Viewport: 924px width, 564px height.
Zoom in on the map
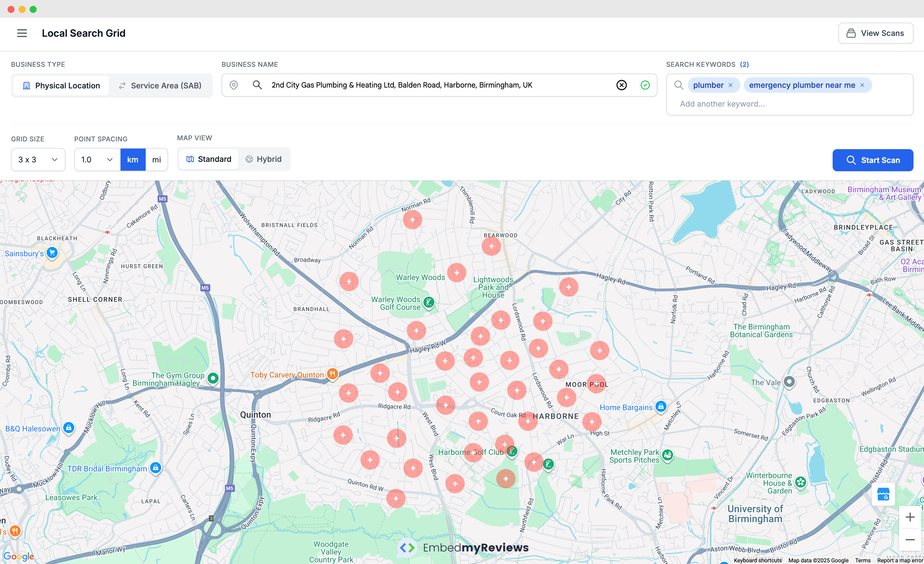click(910, 518)
